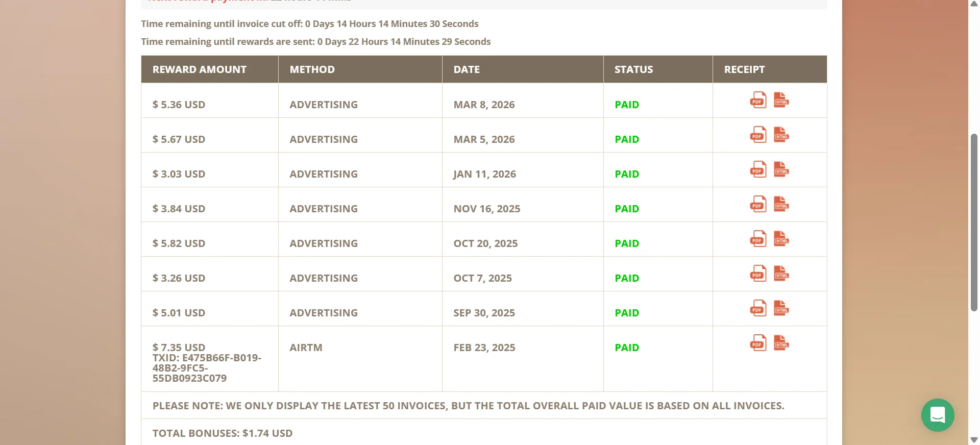Download PDF receipt for Sep 30, 2025
The image size is (980, 445).
coord(758,308)
